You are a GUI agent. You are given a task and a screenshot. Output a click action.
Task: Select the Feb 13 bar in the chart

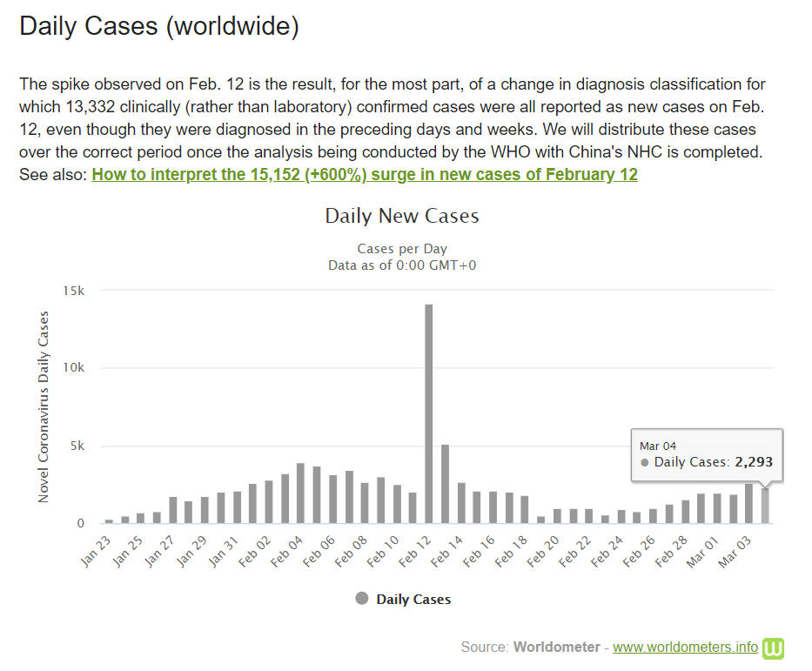[445, 484]
